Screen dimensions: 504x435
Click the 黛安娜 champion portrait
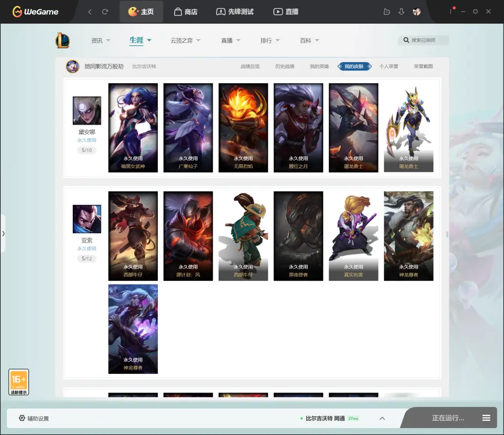[x=87, y=111]
